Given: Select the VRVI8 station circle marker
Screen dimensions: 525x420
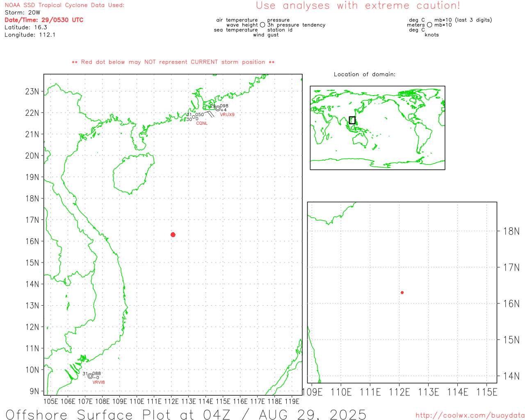Looking at the screenshot, I should (x=90, y=376).
